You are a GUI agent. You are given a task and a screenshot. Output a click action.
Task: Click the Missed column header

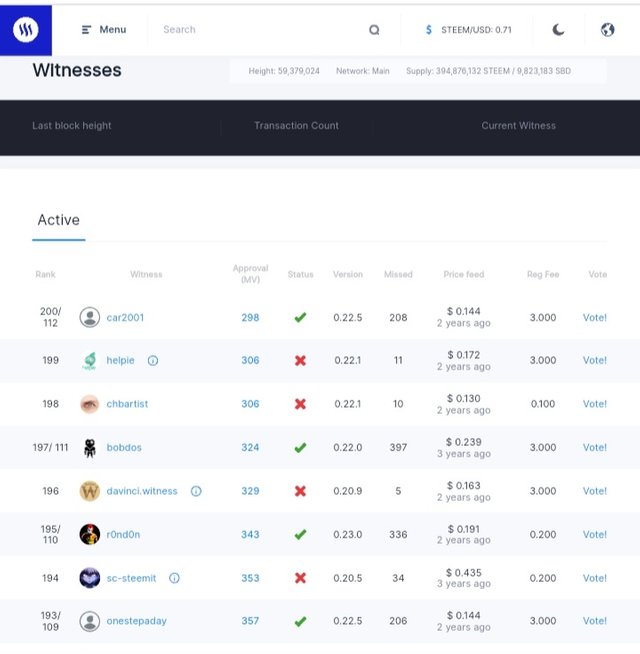(x=398, y=274)
